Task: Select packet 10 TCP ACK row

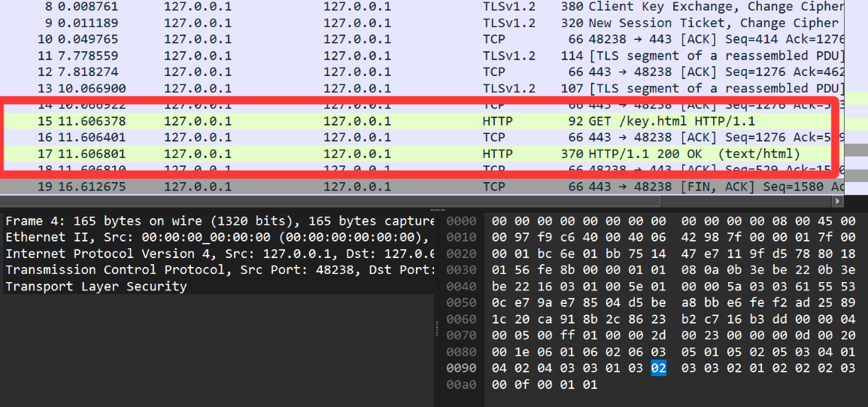Action: [x=421, y=39]
